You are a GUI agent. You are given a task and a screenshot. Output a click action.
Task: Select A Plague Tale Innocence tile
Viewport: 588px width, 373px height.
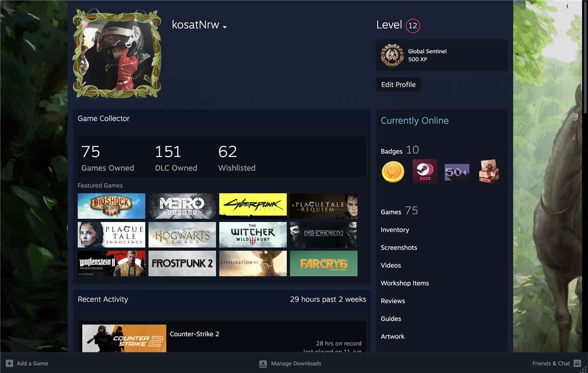(111, 234)
